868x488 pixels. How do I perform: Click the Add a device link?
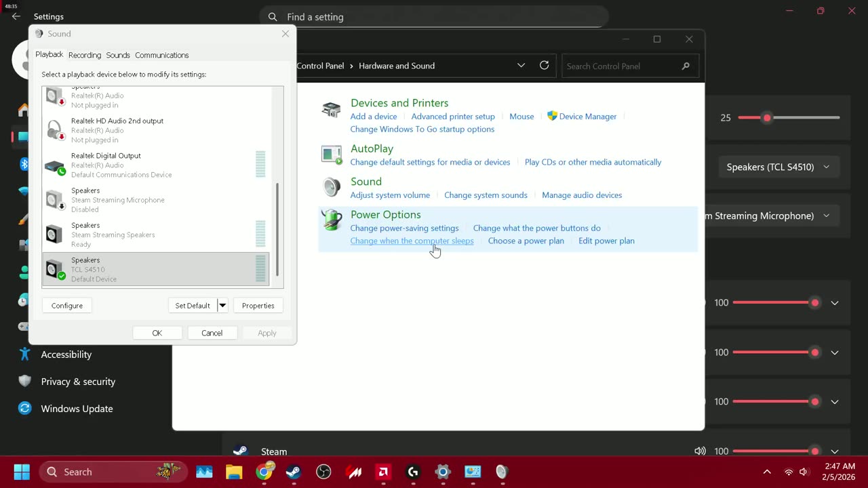374,117
